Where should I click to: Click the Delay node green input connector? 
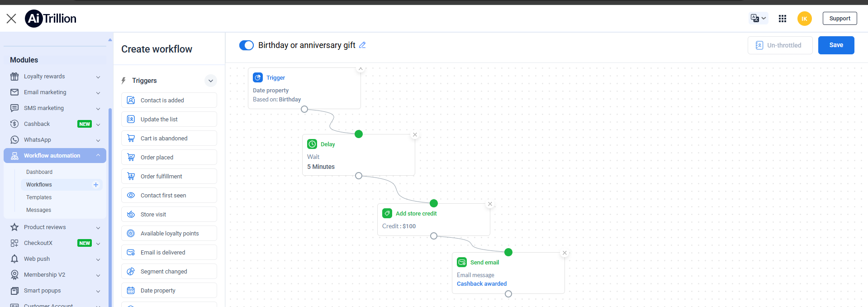[359, 134]
